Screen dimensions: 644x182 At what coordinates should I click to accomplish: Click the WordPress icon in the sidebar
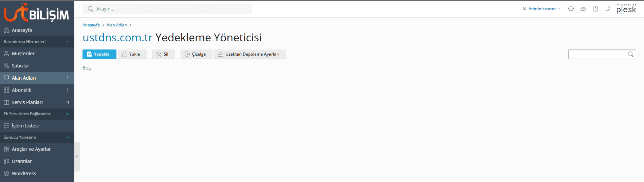point(6,174)
